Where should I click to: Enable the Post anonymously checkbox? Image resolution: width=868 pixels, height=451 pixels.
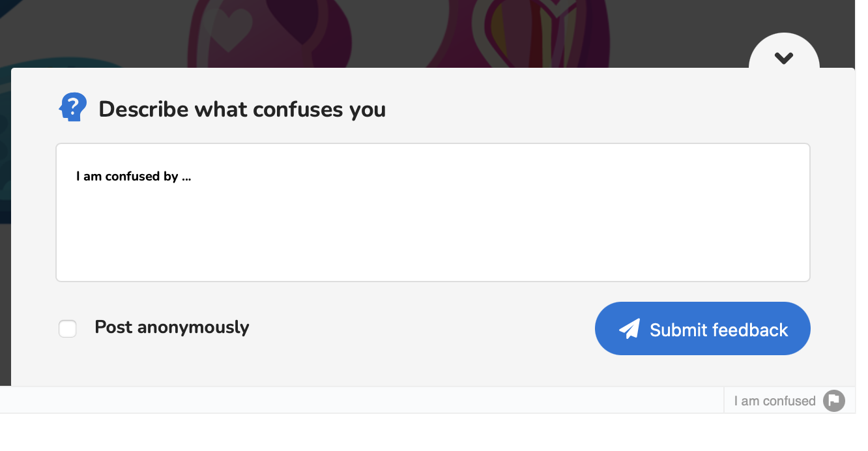pyautogui.click(x=68, y=328)
